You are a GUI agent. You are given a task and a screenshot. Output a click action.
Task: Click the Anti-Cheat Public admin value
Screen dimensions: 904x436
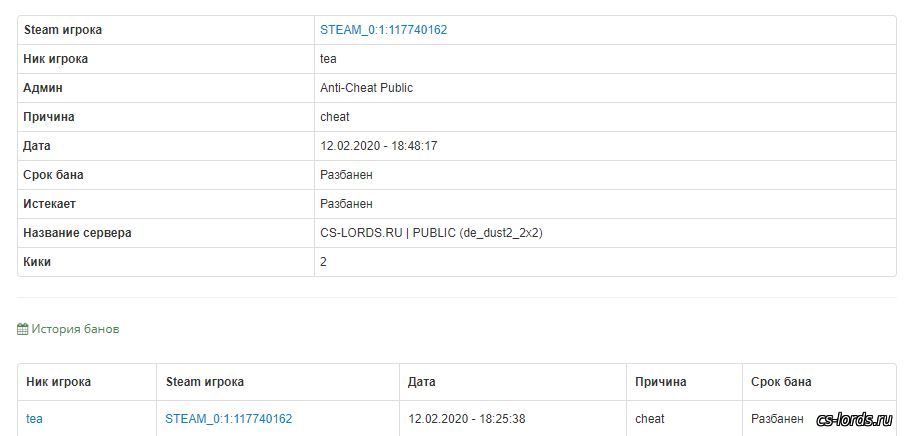pos(367,88)
